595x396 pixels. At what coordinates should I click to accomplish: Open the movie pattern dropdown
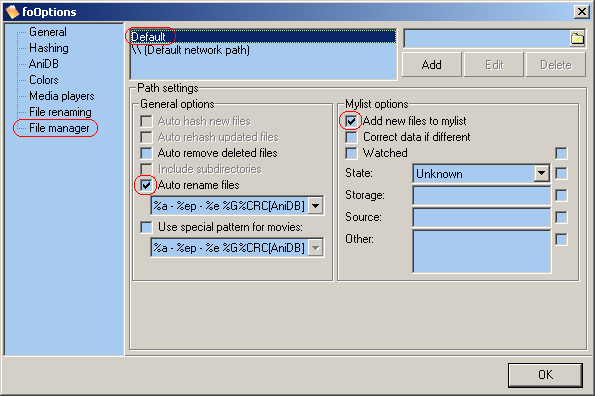(316, 248)
